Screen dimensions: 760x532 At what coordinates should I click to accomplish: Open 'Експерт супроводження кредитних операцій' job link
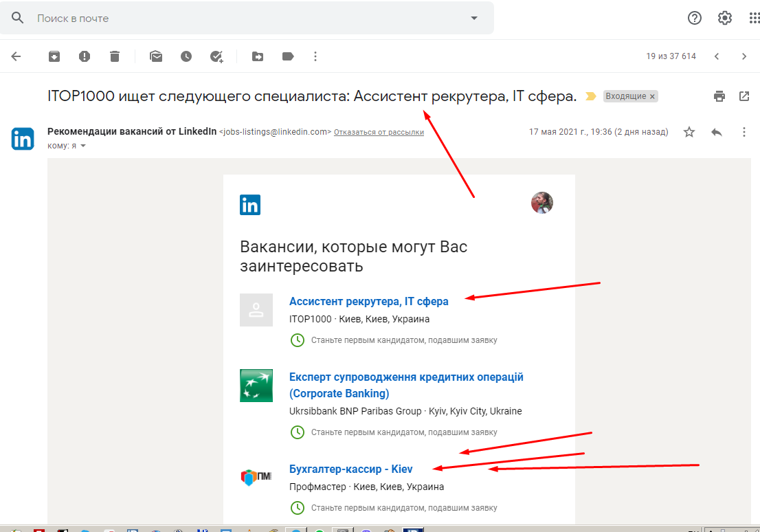click(x=406, y=385)
